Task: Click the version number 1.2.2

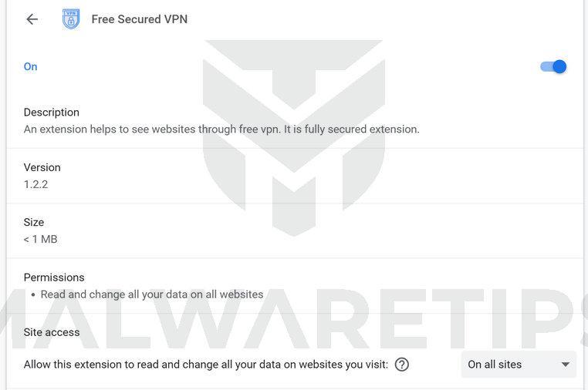Action: coord(35,184)
